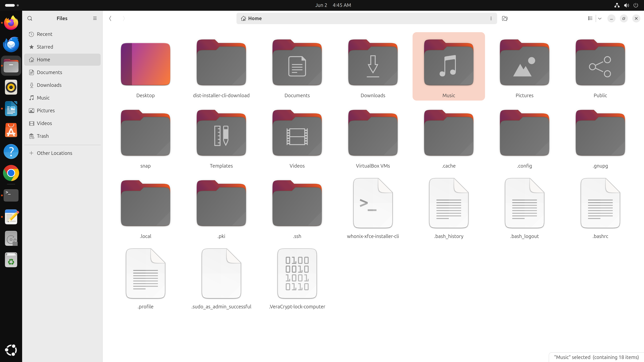Image resolution: width=644 pixels, height=362 pixels.
Task: Select the whonix-xfce-installer-cli script file
Action: tap(372, 204)
